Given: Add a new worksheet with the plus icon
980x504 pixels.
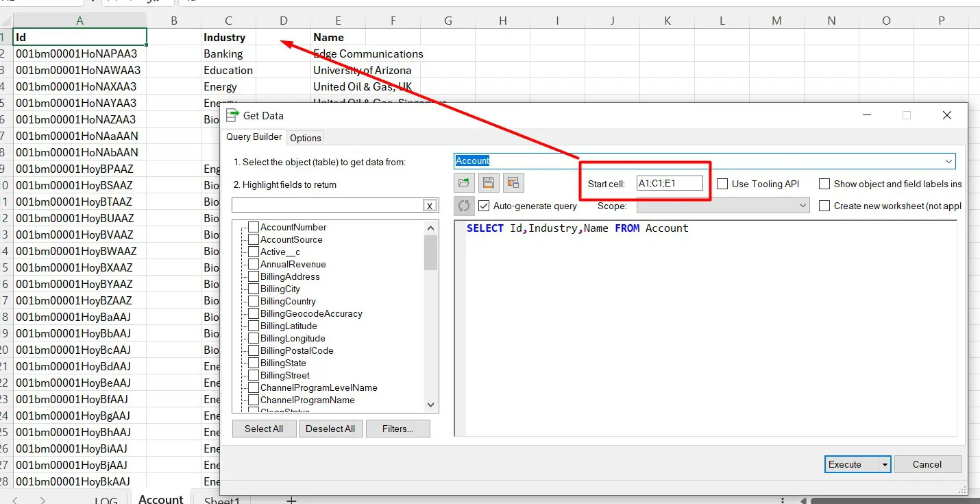Looking at the screenshot, I should (291, 500).
